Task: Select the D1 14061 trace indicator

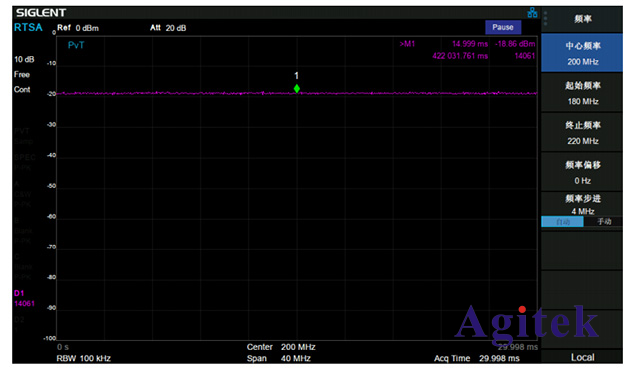Action: click(x=24, y=298)
